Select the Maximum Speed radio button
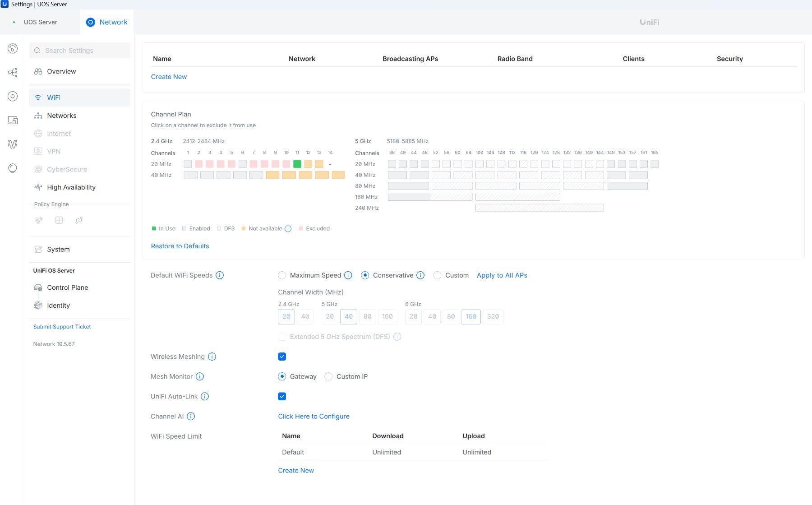 point(282,275)
